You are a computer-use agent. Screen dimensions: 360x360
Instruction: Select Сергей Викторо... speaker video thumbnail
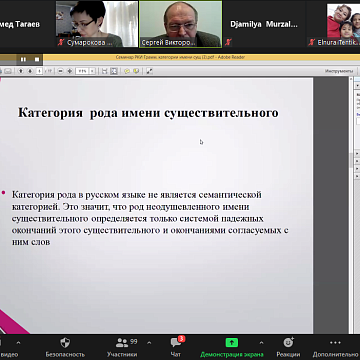(180, 24)
